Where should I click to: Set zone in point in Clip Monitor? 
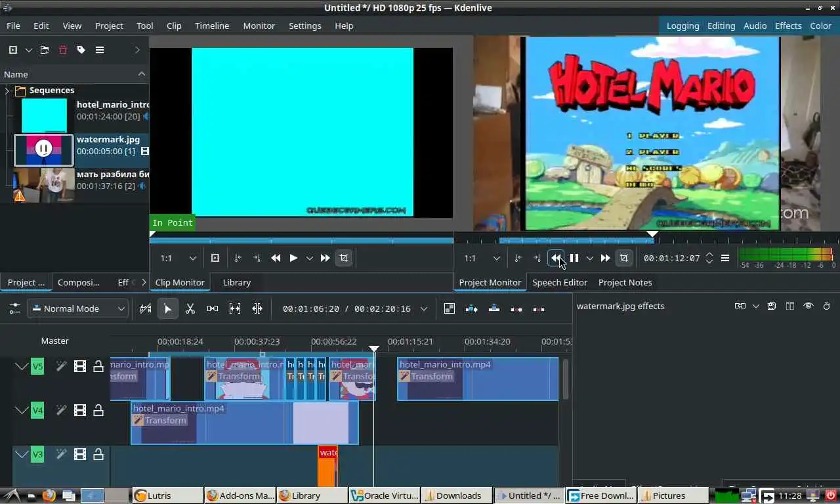[238, 258]
